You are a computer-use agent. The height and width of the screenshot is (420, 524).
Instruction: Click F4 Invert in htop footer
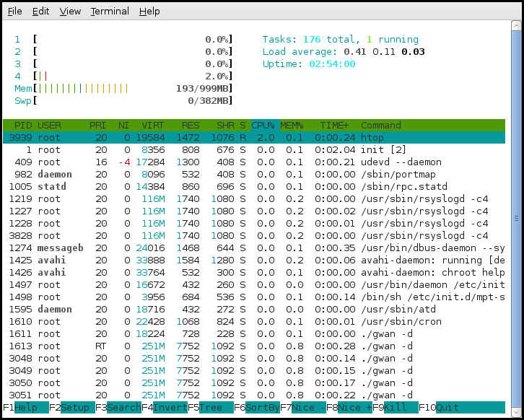(165, 408)
